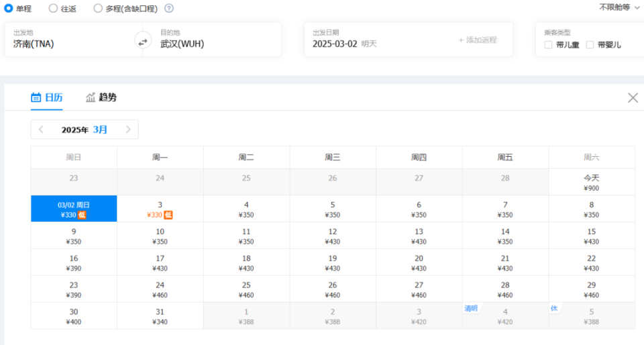Select highlighted 03/02 周日 ¥330 date cell
Image resolution: width=644 pixels, height=345 pixels.
(74, 209)
